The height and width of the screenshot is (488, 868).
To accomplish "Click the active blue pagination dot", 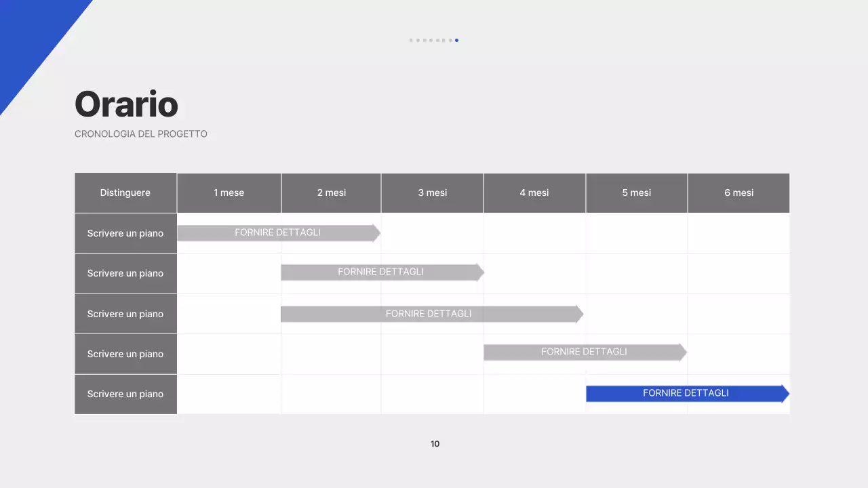I will [456, 41].
